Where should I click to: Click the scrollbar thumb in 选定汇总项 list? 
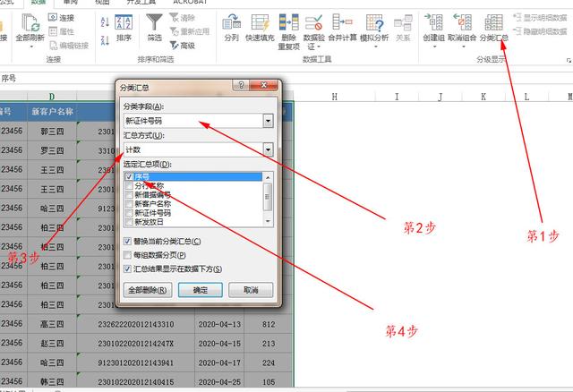point(268,197)
